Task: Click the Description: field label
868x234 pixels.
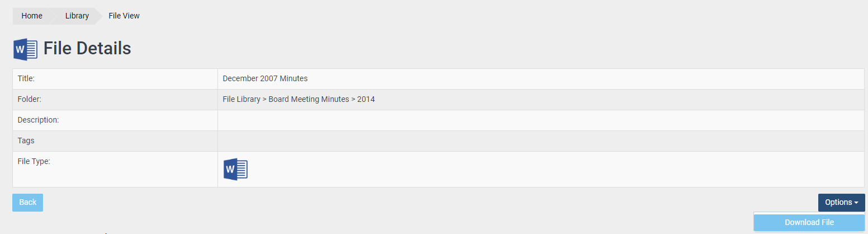Action: [x=38, y=120]
